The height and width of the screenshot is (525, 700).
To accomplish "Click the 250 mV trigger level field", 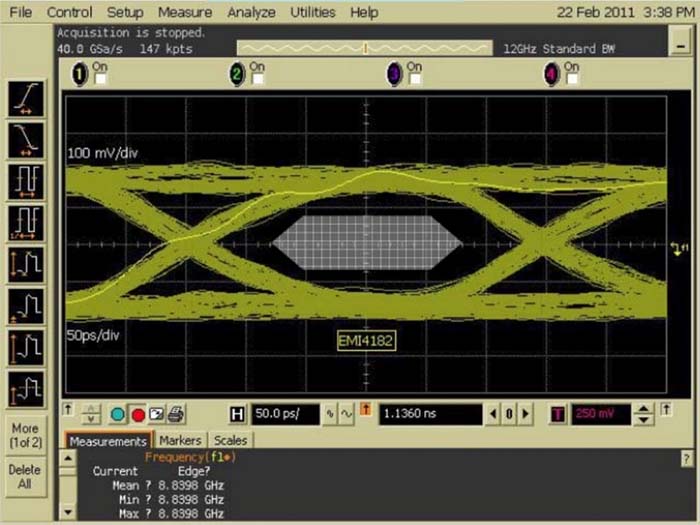I will pos(601,414).
